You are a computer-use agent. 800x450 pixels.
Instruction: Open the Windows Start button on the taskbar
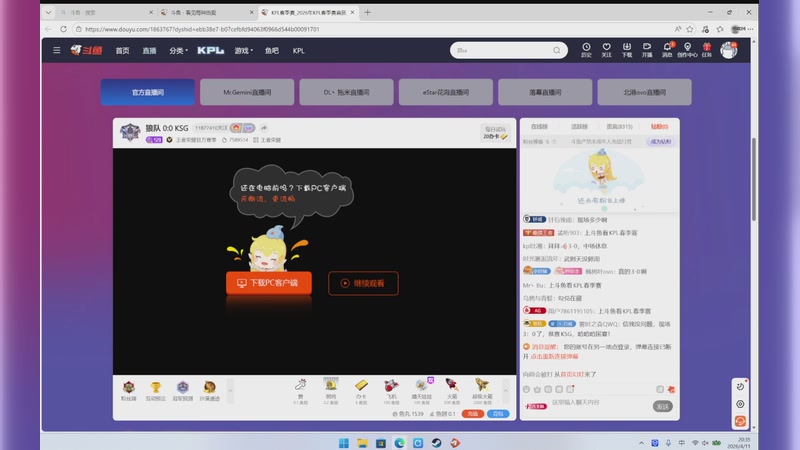[x=344, y=443]
